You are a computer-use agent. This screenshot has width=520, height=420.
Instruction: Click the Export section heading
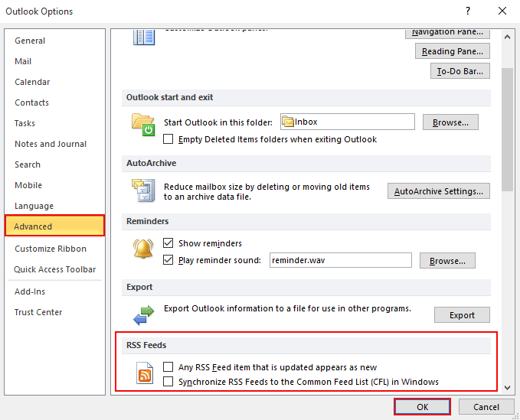139,287
